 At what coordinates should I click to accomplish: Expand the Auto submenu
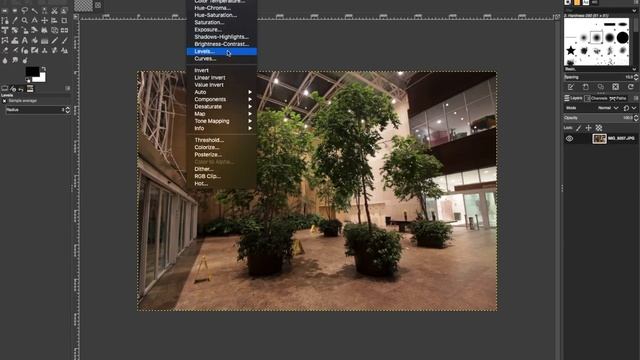[x=222, y=92]
